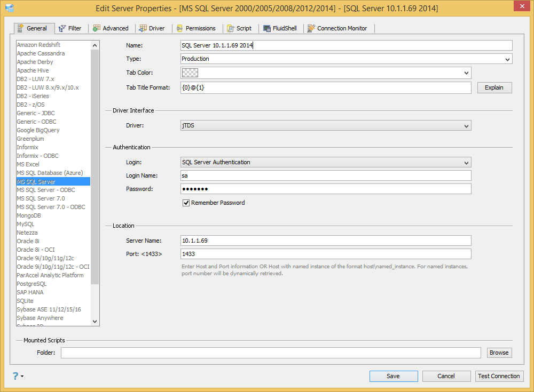The width and height of the screenshot is (534, 392).
Task: Click the Explain button
Action: 494,87
